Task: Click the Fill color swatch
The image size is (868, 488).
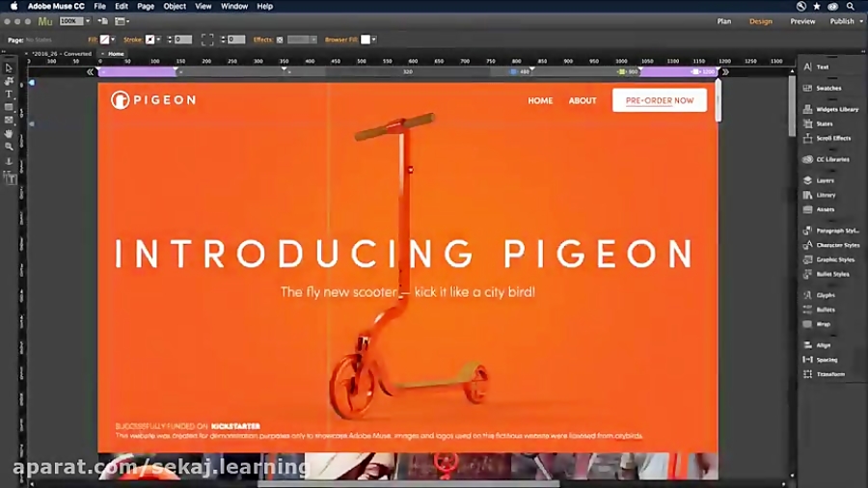Action: 104,40
